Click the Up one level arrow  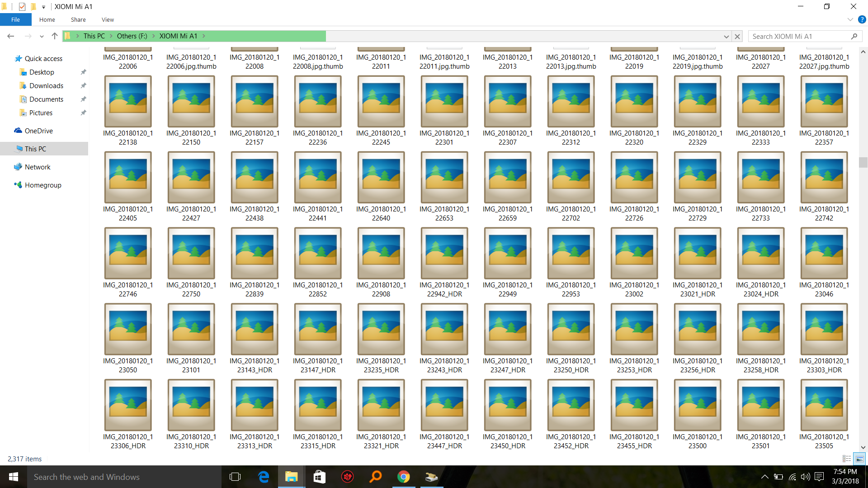55,36
